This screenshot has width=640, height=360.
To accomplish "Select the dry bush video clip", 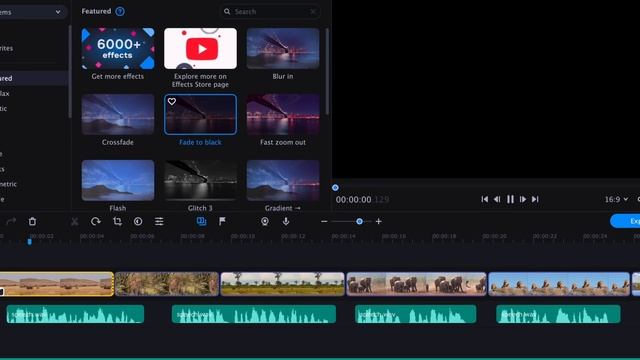I will pos(167,284).
